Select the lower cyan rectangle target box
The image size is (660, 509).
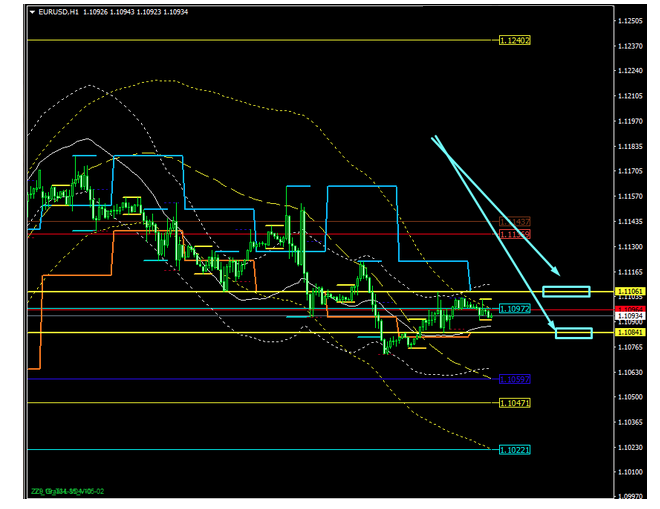point(574,333)
